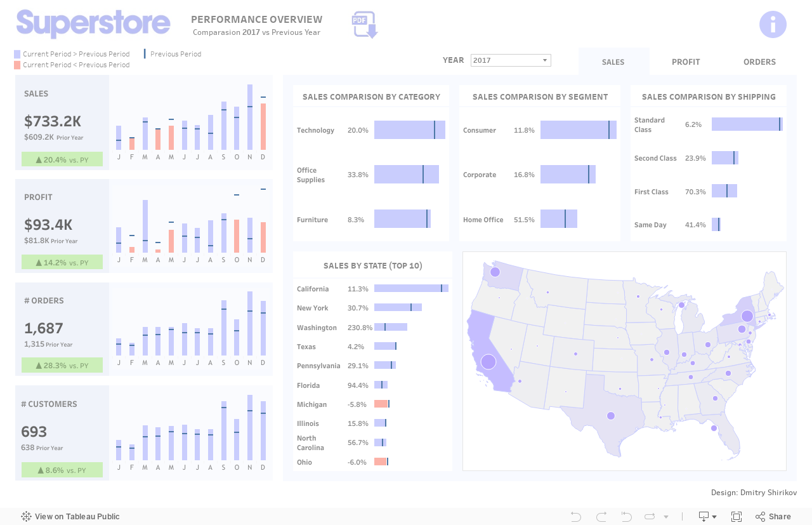Click the September bar in Customers chart

coord(224,430)
